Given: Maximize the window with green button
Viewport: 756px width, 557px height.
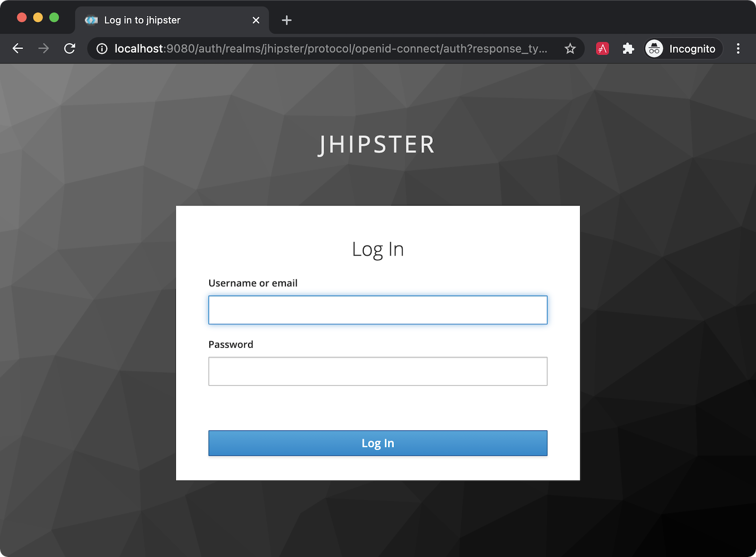Looking at the screenshot, I should (54, 17).
